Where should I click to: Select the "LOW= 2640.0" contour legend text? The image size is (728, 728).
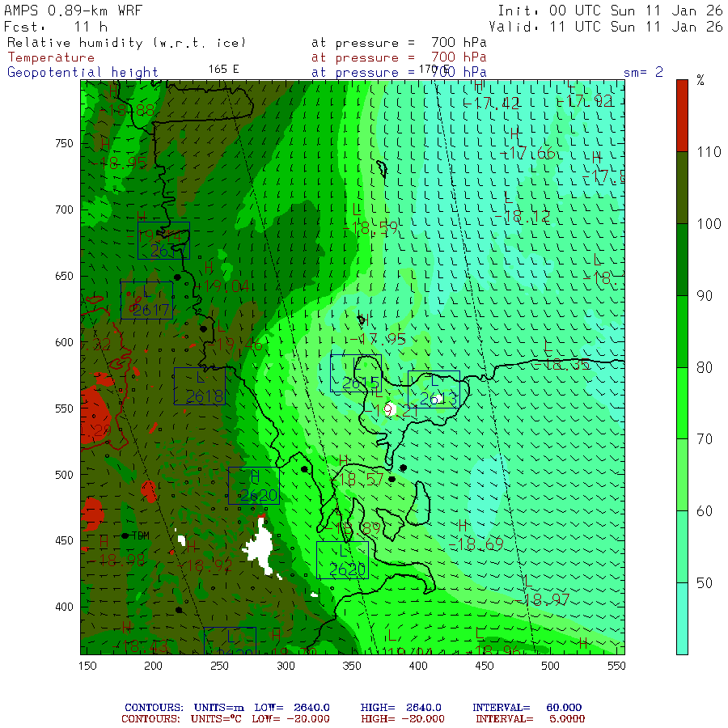pyautogui.click(x=292, y=708)
